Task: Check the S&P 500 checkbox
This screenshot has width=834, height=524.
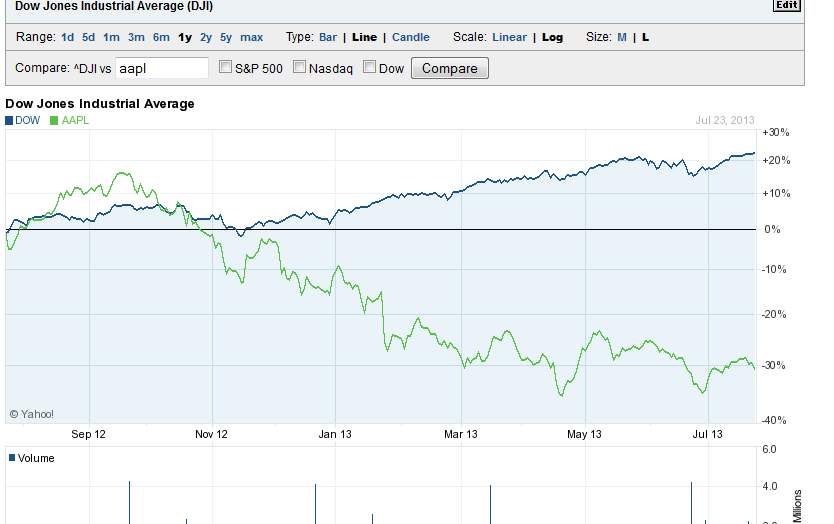Action: click(x=226, y=67)
